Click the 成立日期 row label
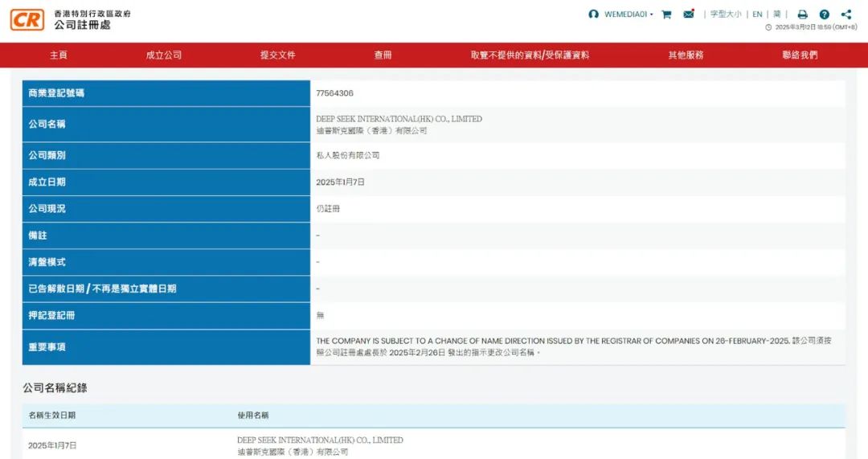The height and width of the screenshot is (459, 868). (x=47, y=182)
